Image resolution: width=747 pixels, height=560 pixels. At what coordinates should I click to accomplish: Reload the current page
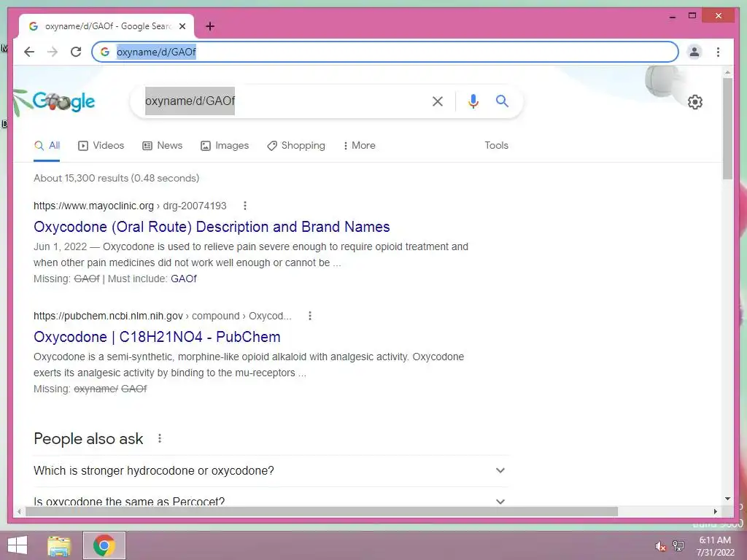point(76,52)
